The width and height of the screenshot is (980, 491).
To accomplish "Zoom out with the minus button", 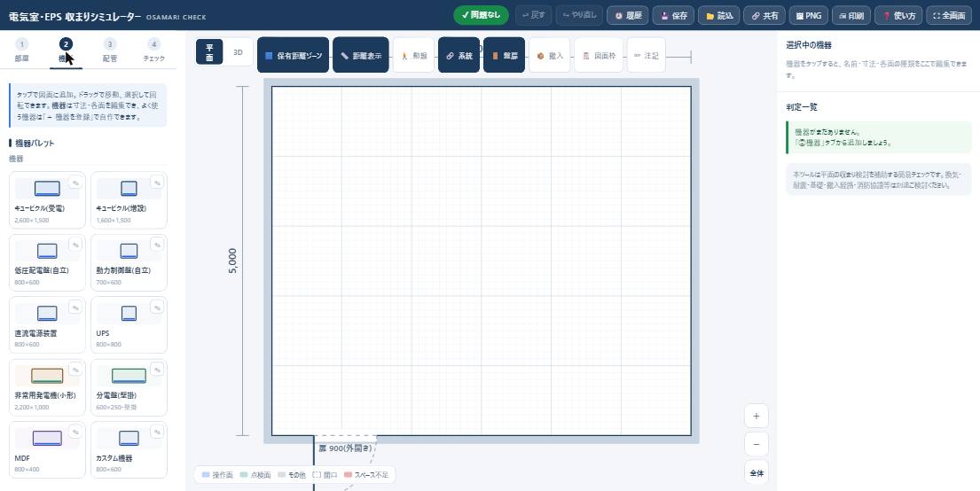I will [757, 444].
